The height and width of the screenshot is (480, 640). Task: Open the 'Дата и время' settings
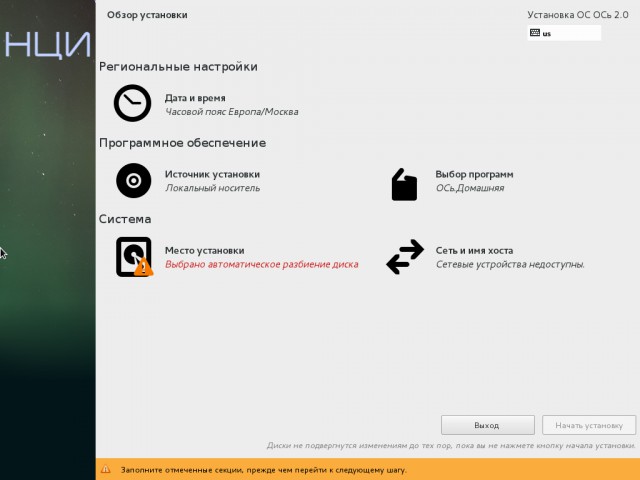[x=195, y=98]
